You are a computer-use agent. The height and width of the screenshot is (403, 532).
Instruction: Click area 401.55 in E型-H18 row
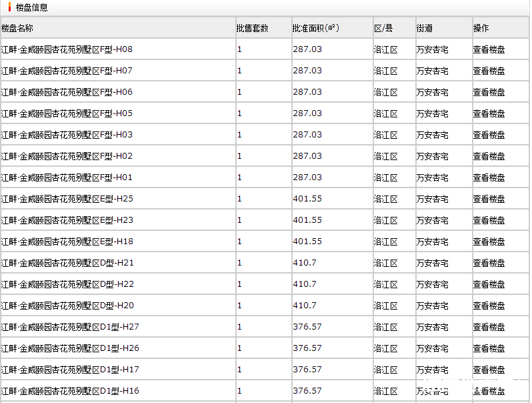307,242
